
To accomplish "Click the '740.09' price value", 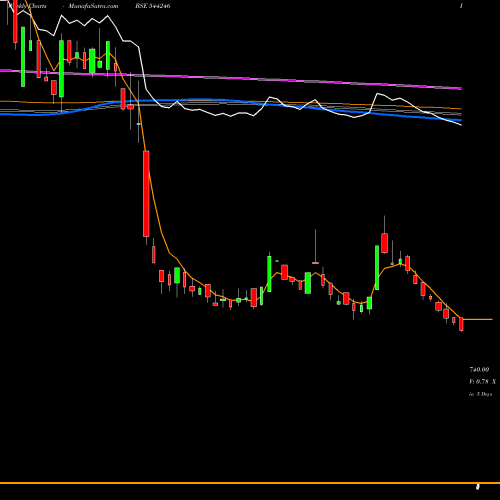I will [x=479, y=370].
